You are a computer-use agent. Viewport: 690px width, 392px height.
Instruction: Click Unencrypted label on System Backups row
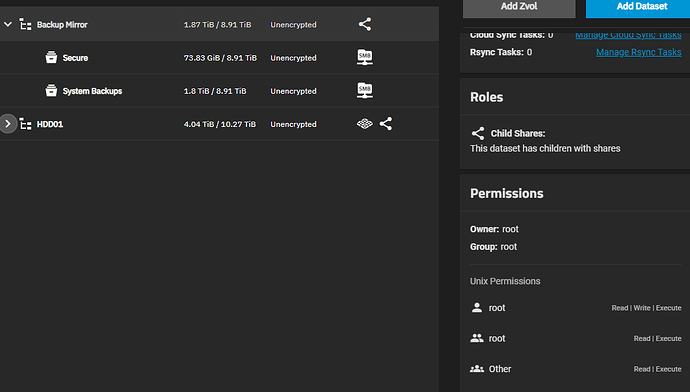293,91
